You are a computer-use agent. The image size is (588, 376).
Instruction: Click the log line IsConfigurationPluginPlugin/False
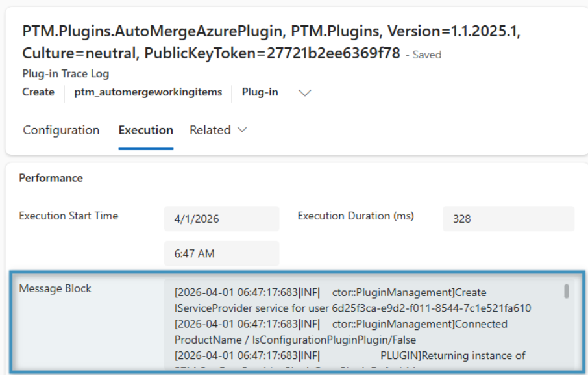pyautogui.click(x=295, y=340)
